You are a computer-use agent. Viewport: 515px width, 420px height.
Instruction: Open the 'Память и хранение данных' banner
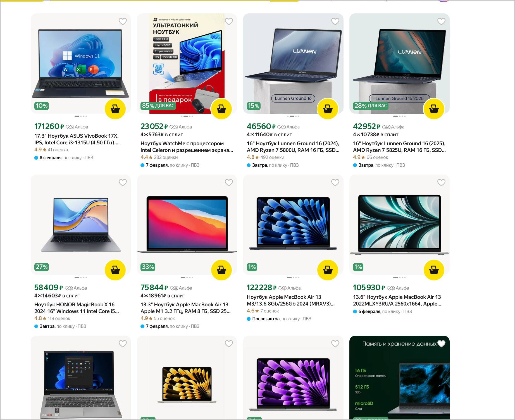point(399,378)
